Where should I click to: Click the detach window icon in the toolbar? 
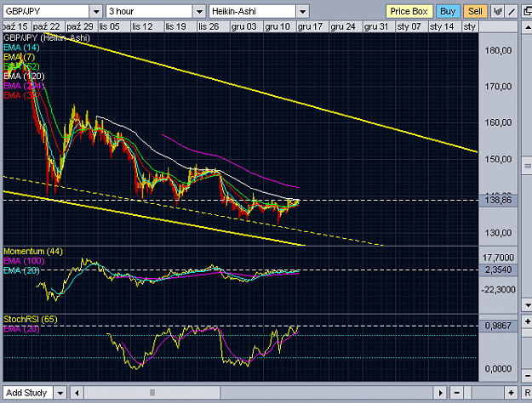point(527,12)
